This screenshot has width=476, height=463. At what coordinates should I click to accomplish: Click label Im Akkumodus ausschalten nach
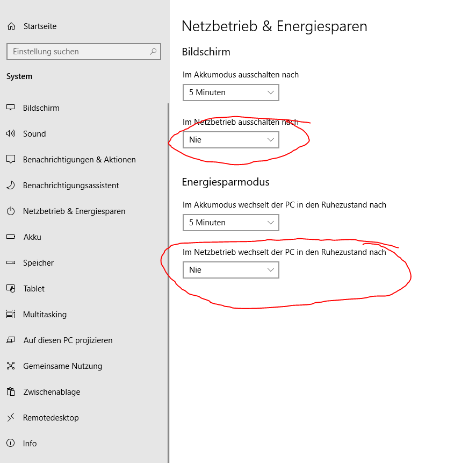(x=241, y=75)
